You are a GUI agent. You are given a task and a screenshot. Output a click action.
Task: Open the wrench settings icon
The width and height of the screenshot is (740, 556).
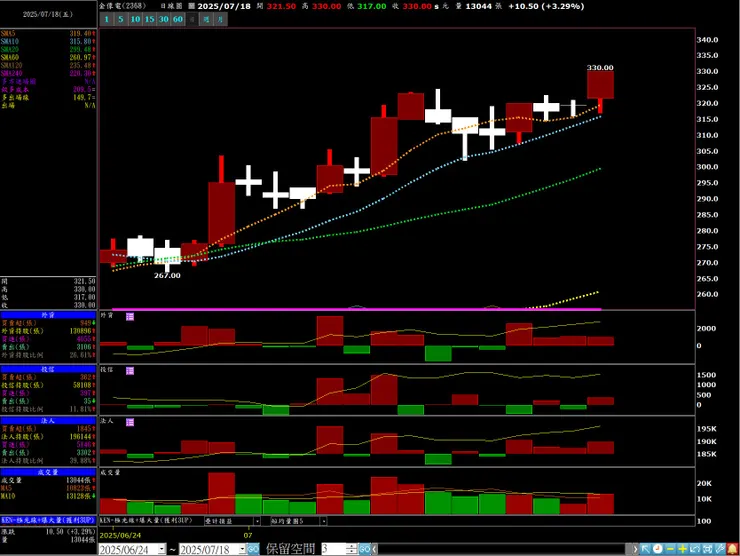[719, 549]
